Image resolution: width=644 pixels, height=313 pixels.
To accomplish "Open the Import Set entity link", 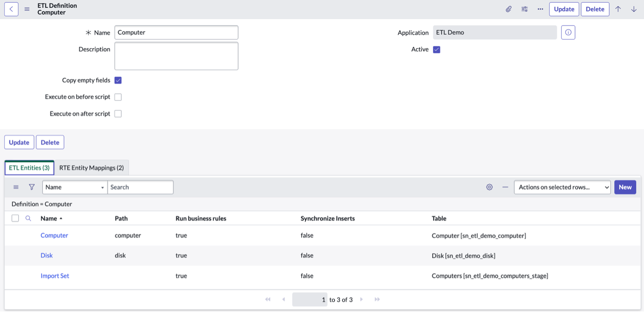I will coord(55,276).
